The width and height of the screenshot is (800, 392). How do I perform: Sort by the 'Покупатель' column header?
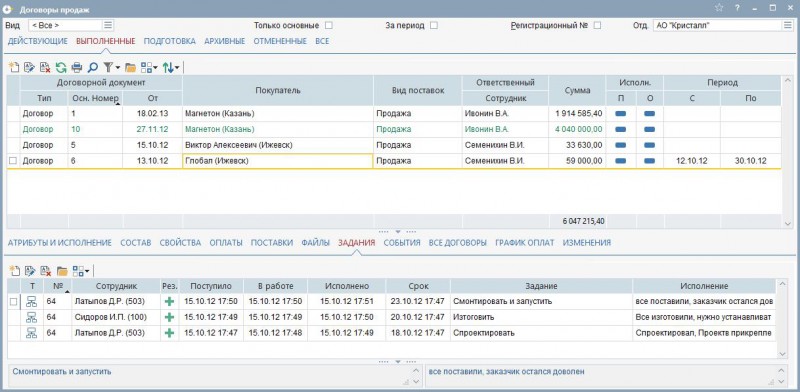point(278,90)
